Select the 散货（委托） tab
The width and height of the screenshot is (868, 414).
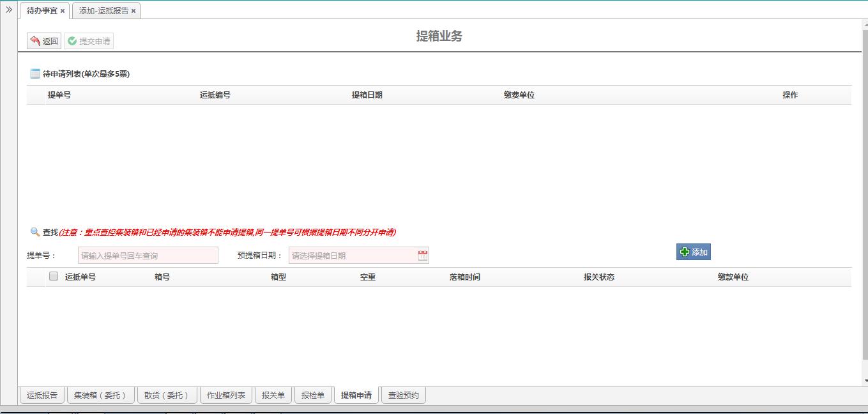click(167, 395)
